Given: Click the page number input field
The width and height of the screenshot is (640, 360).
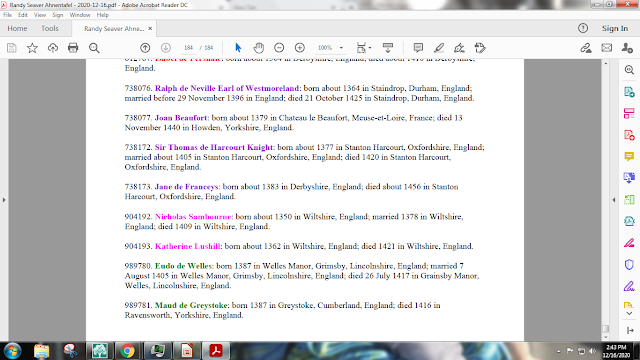Looking at the screenshot, I should (x=188, y=48).
